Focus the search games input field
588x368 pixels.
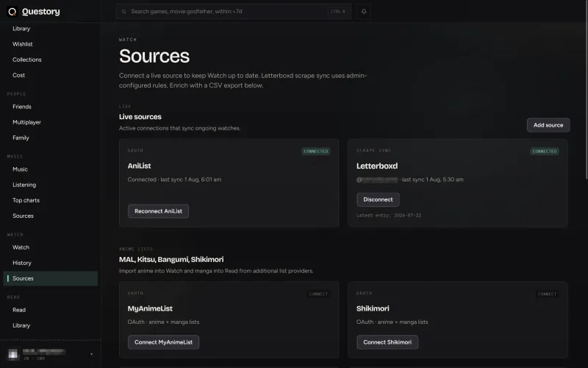(233, 12)
